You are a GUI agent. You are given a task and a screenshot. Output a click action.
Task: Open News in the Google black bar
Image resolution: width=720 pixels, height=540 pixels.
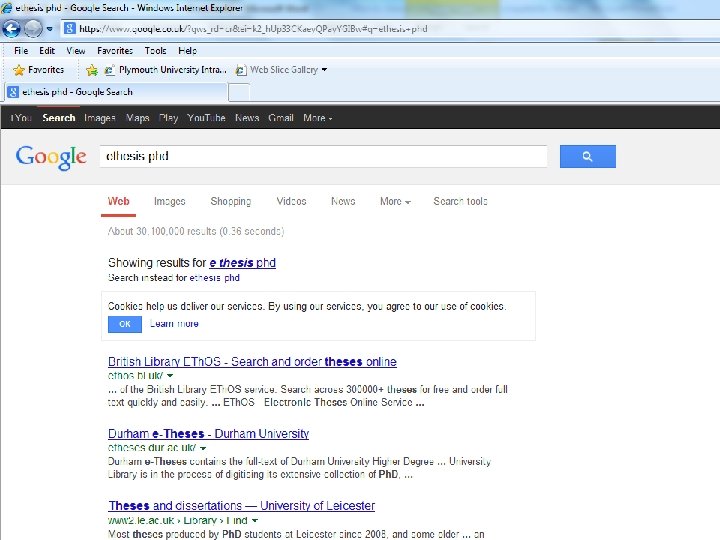pos(247,118)
